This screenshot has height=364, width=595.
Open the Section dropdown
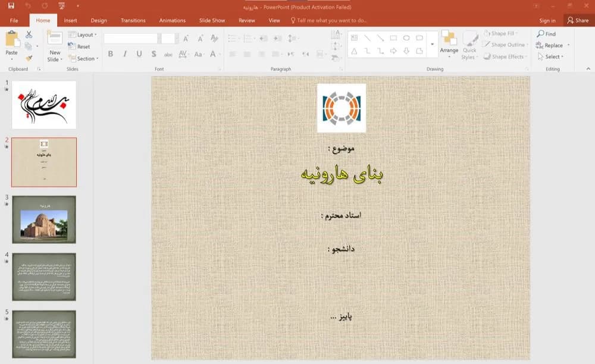(x=83, y=58)
